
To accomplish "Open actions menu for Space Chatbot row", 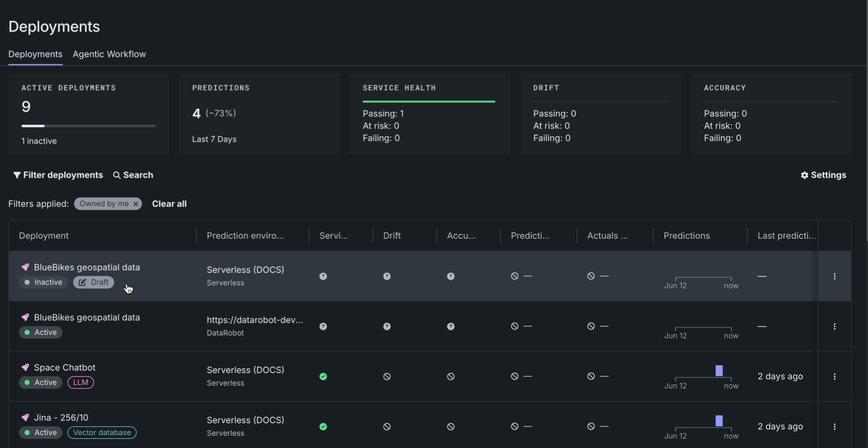I will [x=834, y=377].
